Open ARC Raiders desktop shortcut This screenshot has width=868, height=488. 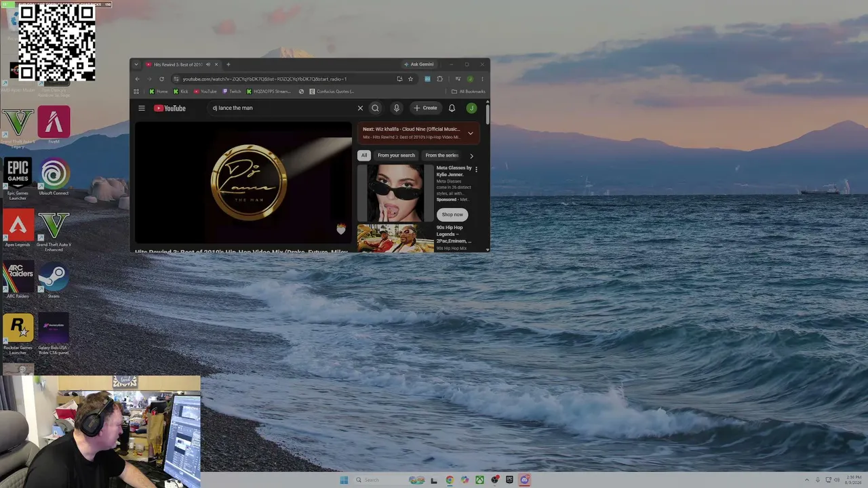point(18,281)
